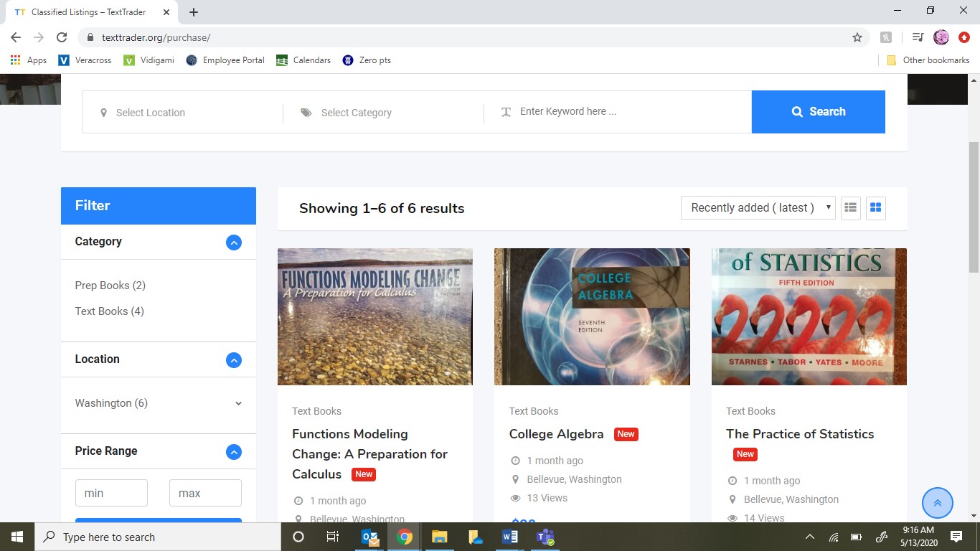980x551 pixels.
Task: Click the Enter Keyword search field
Action: coord(618,112)
